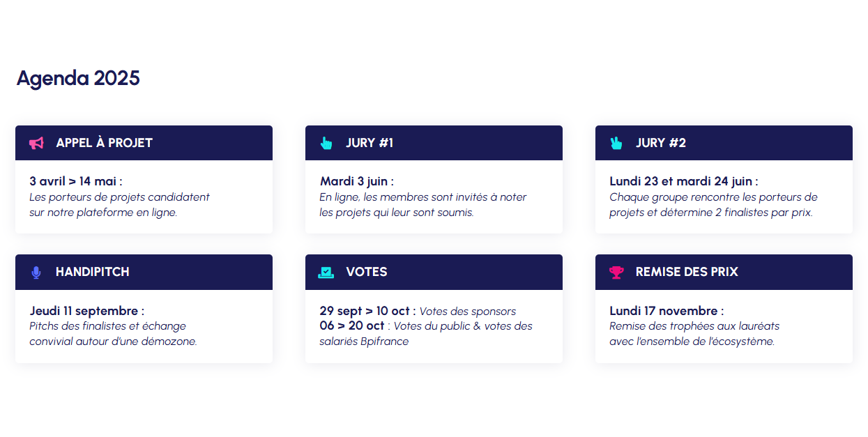Click the 'Mardi 3 juin' date text

[x=353, y=181]
